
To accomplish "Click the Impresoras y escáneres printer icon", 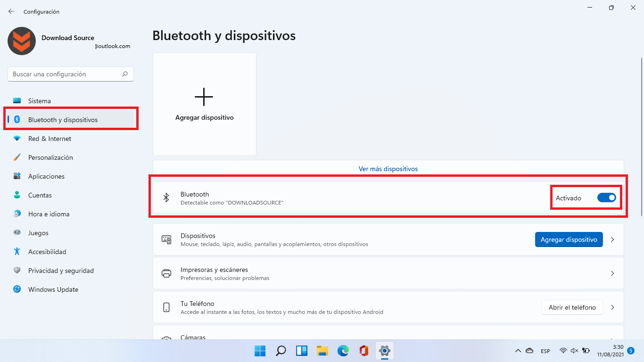I will [166, 273].
